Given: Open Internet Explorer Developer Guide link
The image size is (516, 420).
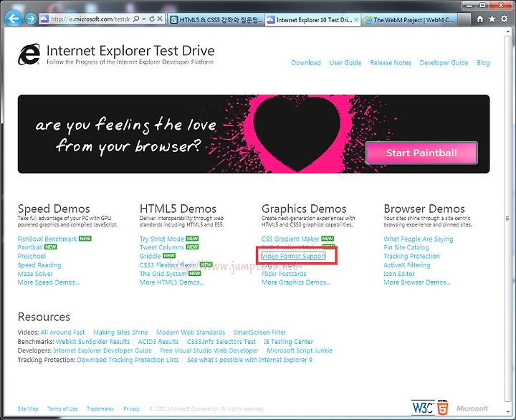Looking at the screenshot, I should (102, 350).
